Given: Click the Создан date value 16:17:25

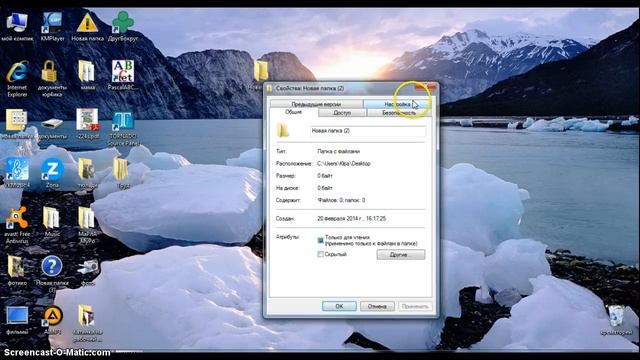Looking at the screenshot, I should [351, 219].
